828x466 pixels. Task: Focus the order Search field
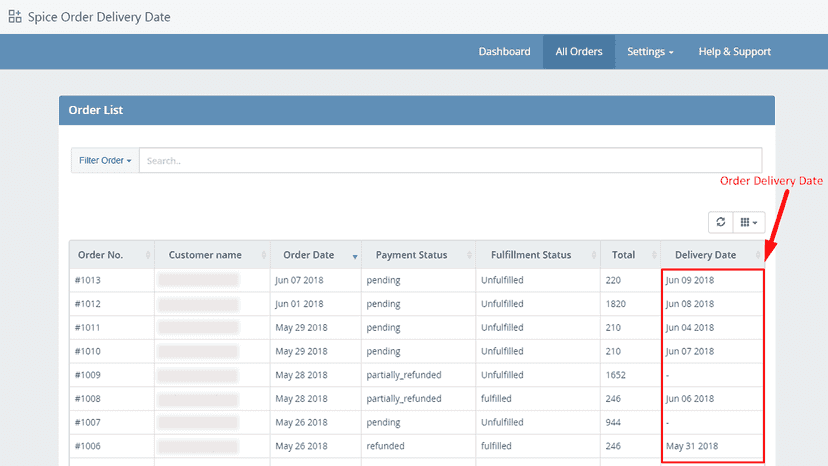[x=450, y=160]
